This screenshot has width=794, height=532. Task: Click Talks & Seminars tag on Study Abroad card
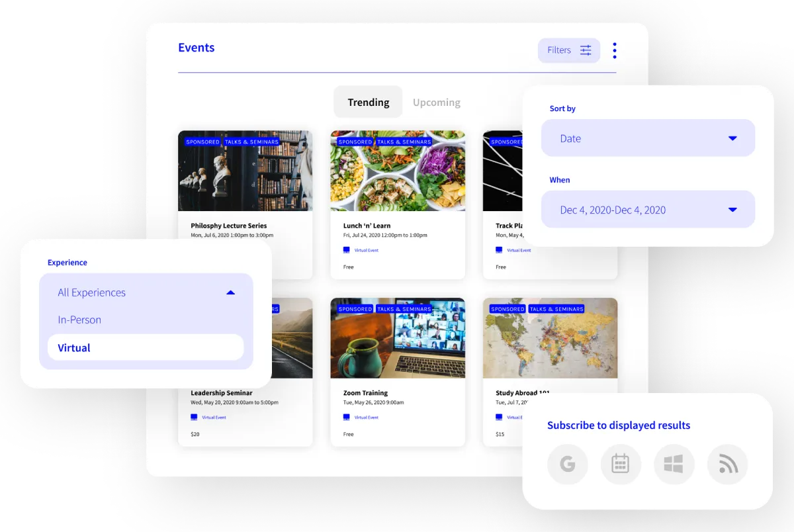point(556,309)
